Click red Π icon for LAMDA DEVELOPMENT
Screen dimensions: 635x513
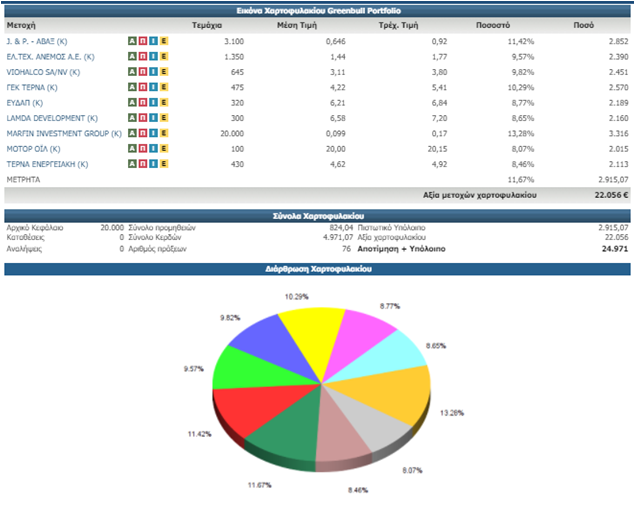coord(143,118)
